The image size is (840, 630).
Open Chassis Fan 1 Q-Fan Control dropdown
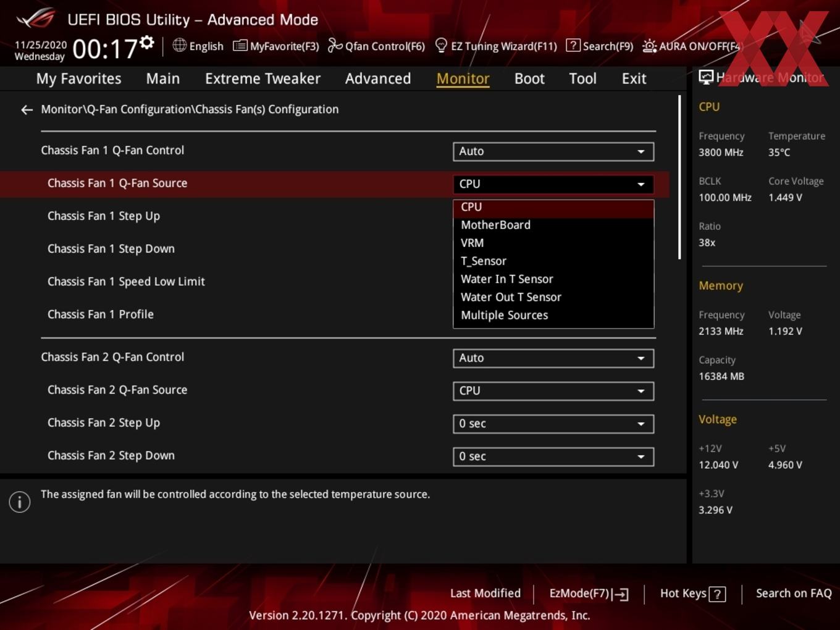tap(553, 151)
